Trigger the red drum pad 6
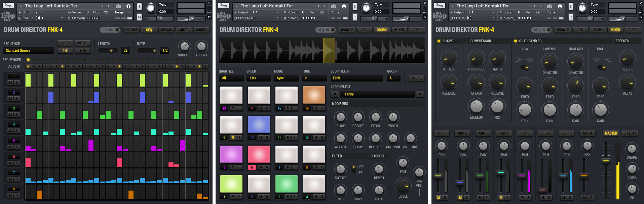Image resolution: width=644 pixels, height=204 pixels. 259,154
